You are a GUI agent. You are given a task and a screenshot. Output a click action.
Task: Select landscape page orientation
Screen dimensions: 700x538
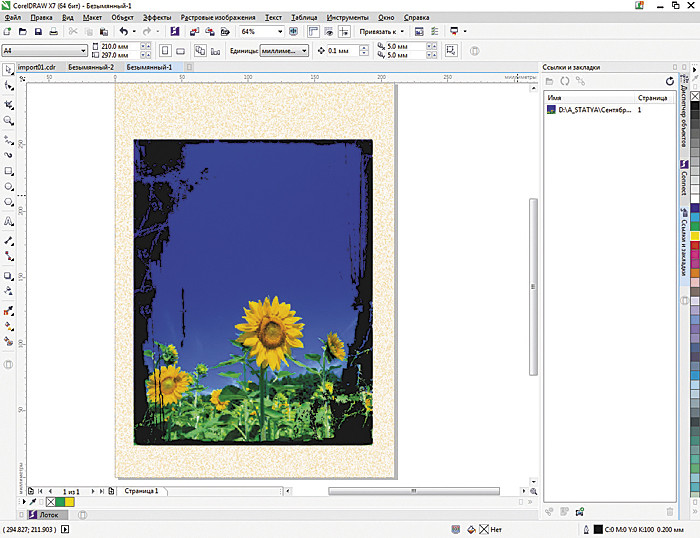(x=178, y=49)
